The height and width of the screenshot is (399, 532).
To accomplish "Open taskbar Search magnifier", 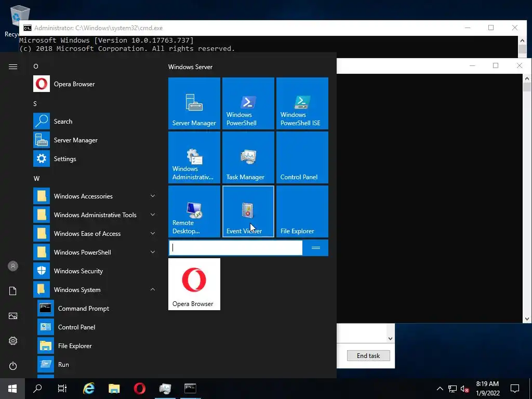I will [x=37, y=389].
